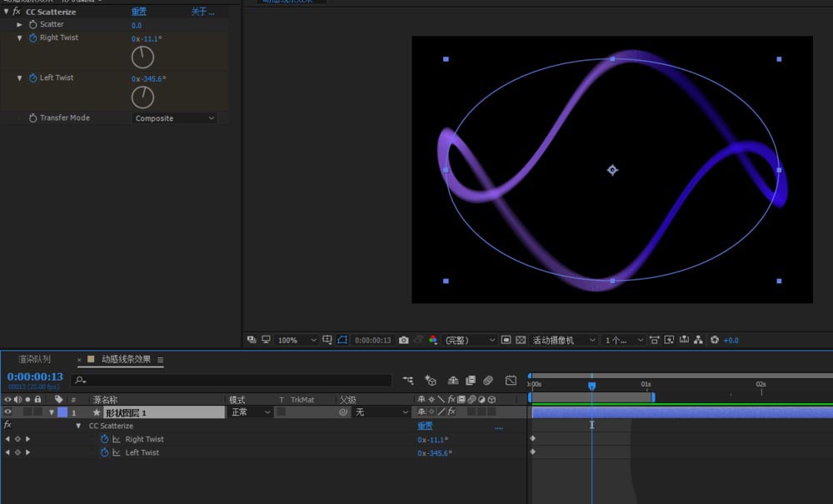
Task: Click 重置 link for CC Scatterize effect
Action: 140,12
